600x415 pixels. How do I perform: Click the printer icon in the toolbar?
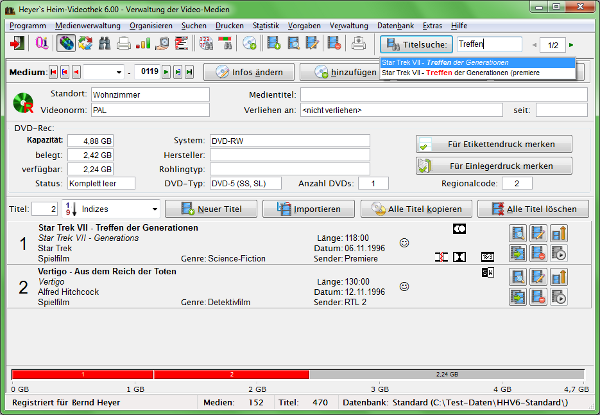(123, 44)
